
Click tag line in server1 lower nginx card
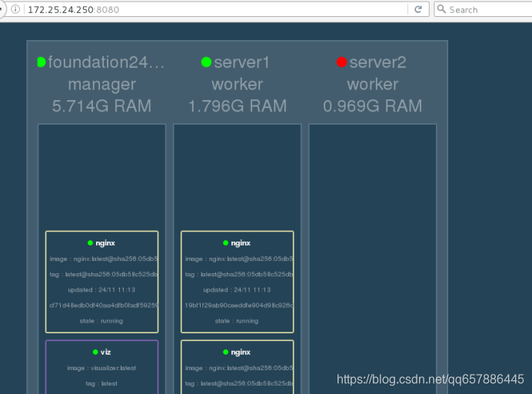(x=239, y=383)
